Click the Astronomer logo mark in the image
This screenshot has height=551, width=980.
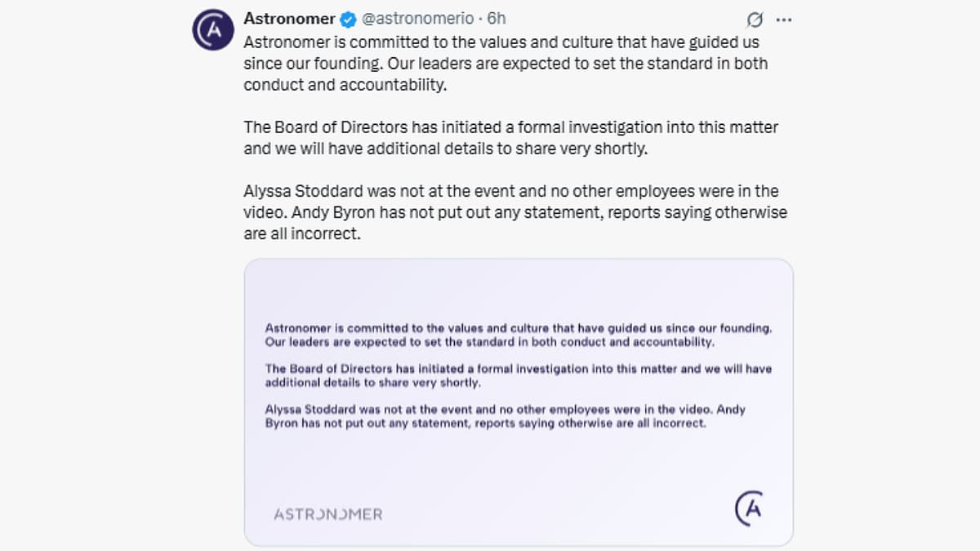point(749,509)
